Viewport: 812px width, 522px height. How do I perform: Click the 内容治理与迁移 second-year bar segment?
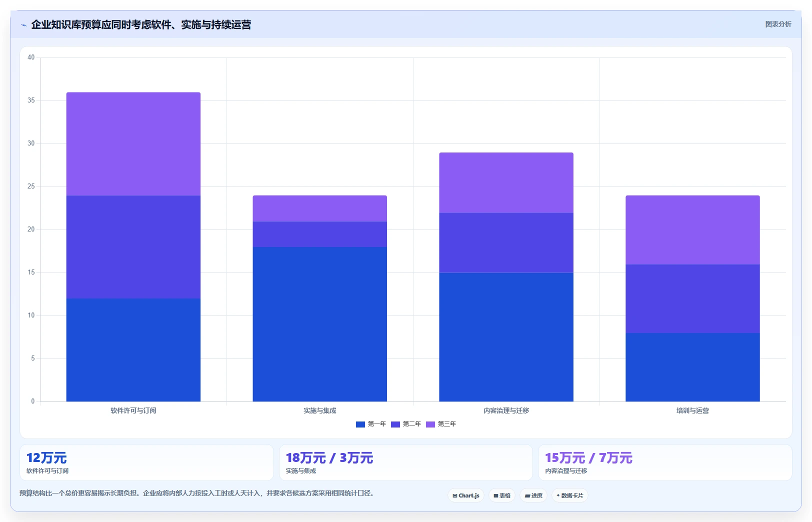506,242
